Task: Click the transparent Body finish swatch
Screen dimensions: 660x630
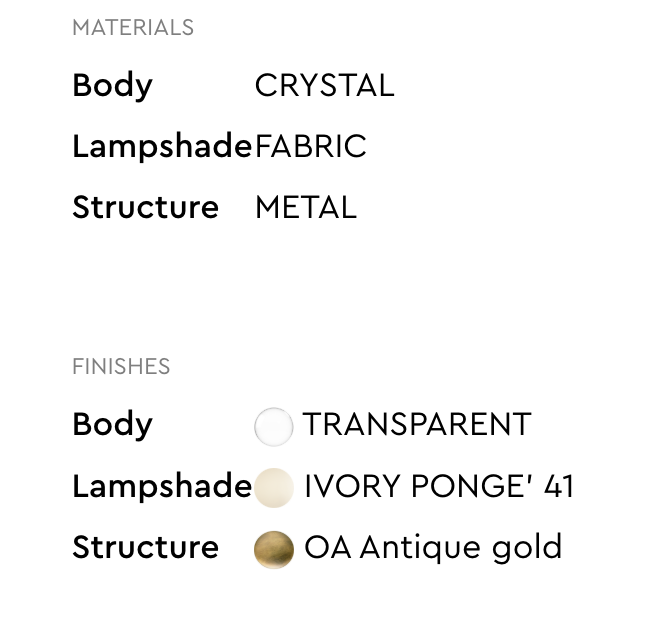Action: click(x=274, y=426)
